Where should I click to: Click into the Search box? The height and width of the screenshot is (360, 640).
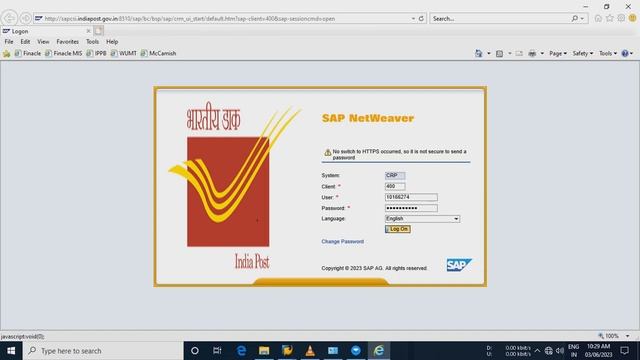point(500,18)
